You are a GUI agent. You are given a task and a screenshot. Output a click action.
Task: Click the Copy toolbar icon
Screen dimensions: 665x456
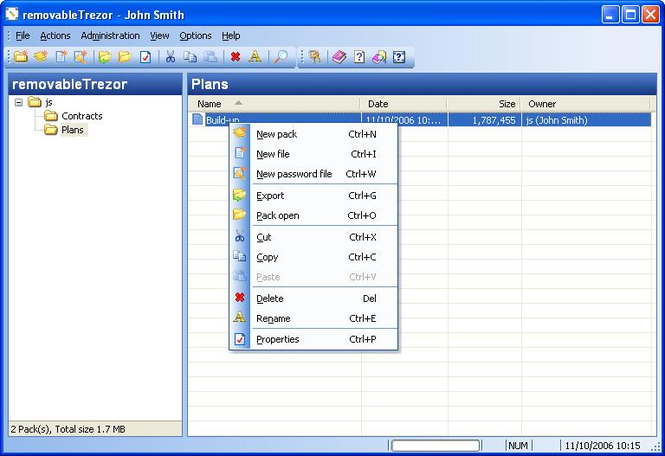(190, 56)
